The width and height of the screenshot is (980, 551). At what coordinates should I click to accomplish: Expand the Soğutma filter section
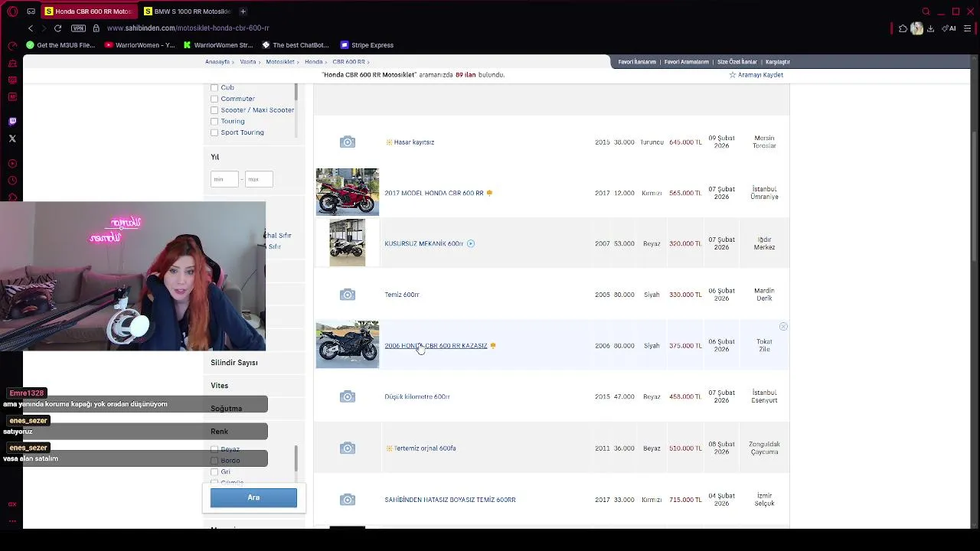click(x=227, y=409)
